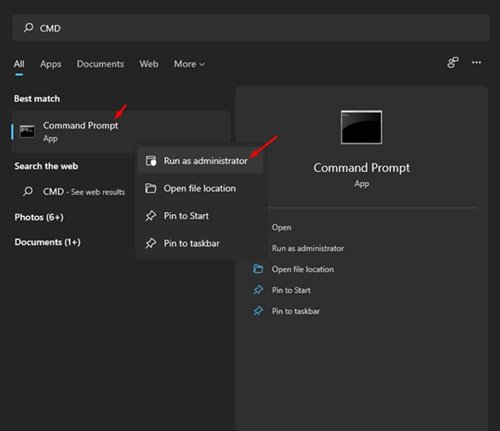Click the pin icon beside context menu Pin to Start
The height and width of the screenshot is (431, 500).
(x=150, y=216)
